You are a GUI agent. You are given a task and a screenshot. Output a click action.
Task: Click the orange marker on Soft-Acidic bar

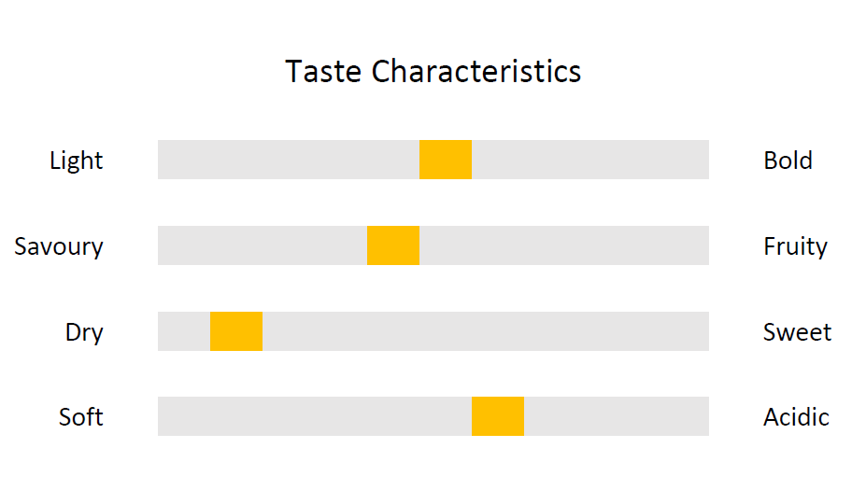coord(498,416)
